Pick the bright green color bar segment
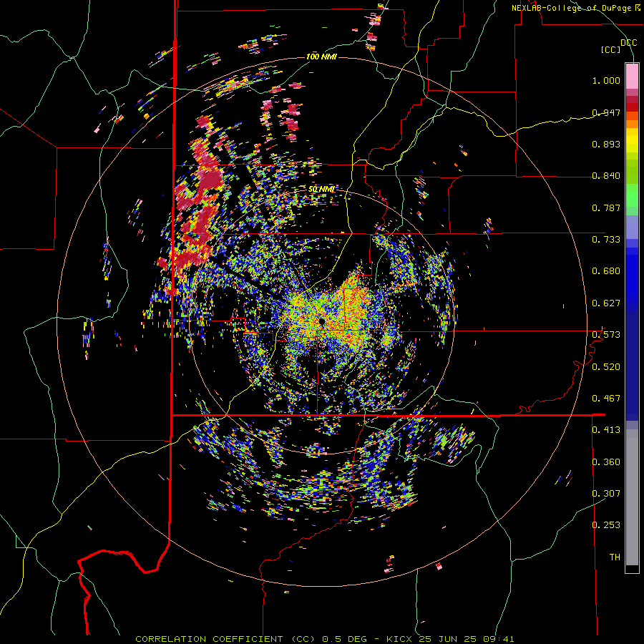 click(632, 196)
